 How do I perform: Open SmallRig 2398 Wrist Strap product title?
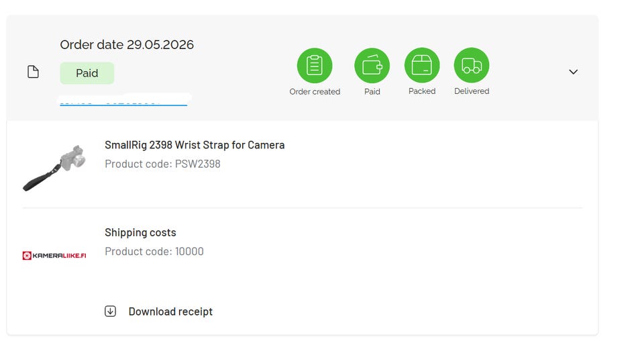[195, 145]
